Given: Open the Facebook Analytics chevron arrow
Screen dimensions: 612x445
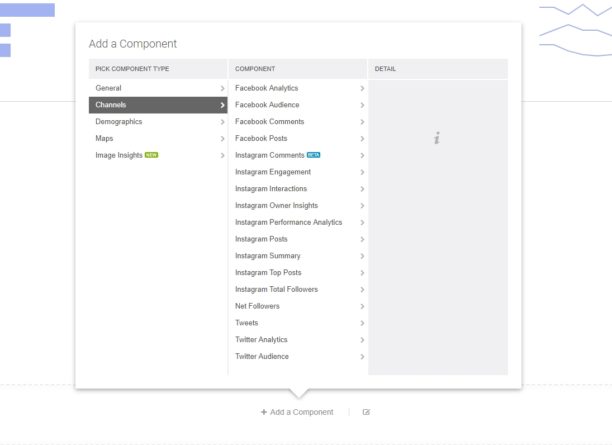Looking at the screenshot, I should pyautogui.click(x=362, y=89).
